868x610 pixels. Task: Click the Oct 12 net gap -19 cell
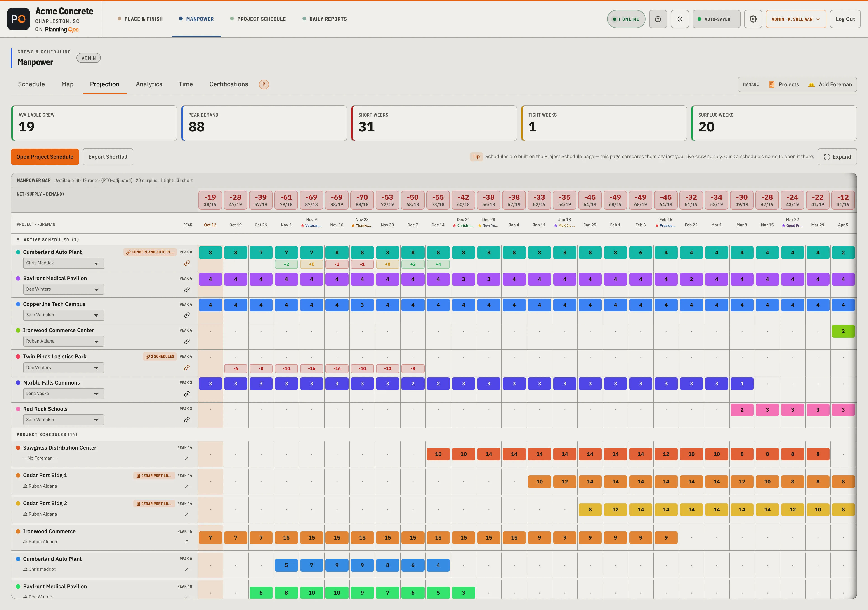(210, 200)
